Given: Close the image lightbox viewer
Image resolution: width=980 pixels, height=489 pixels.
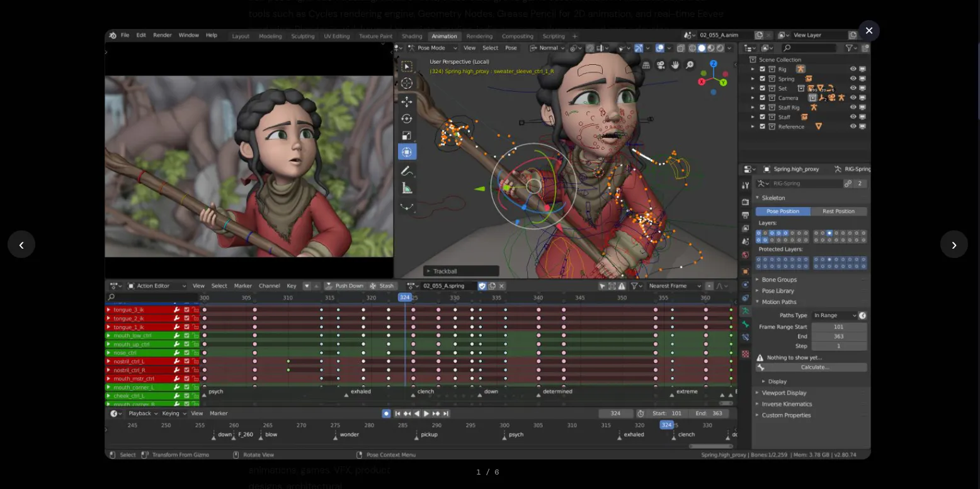Looking at the screenshot, I should point(869,30).
